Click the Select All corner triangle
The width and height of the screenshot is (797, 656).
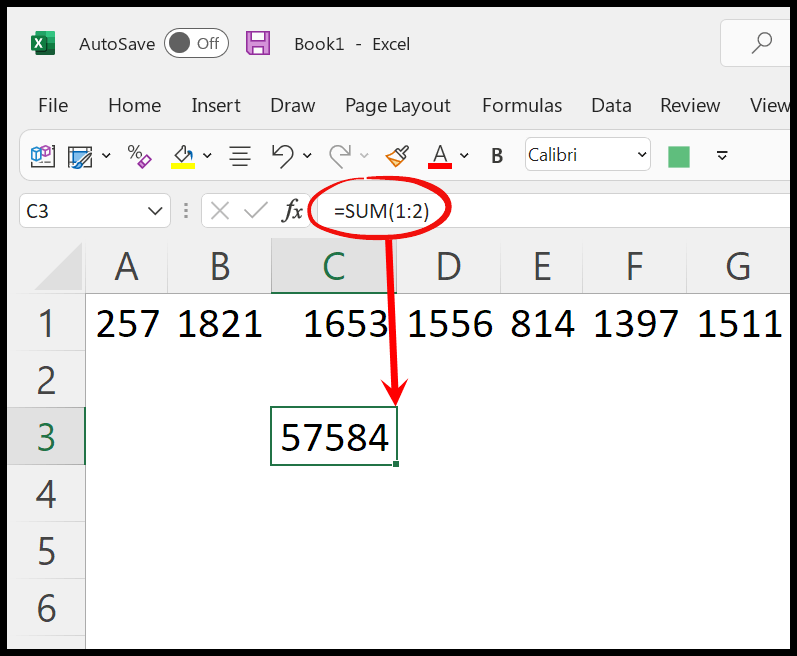57,266
